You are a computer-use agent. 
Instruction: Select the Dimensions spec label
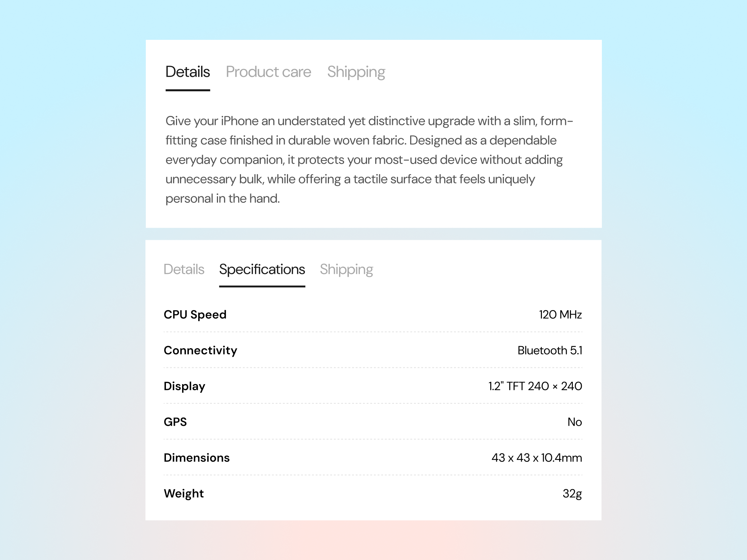click(196, 458)
